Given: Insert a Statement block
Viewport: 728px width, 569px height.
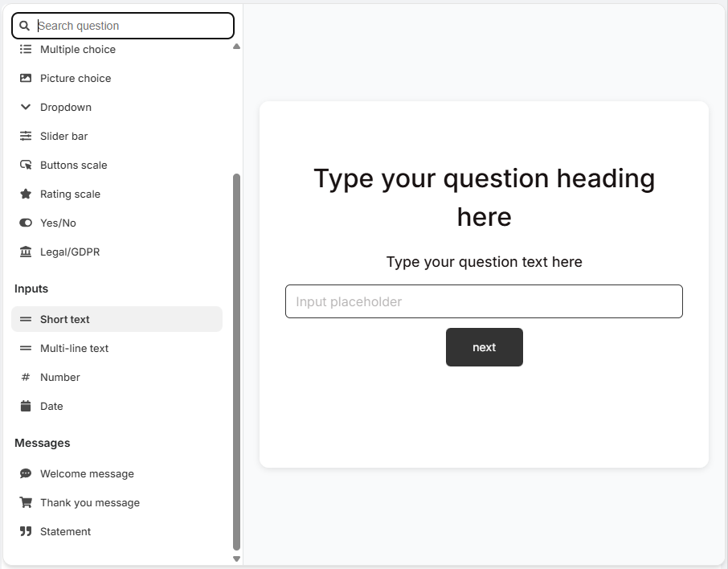Looking at the screenshot, I should point(65,531).
